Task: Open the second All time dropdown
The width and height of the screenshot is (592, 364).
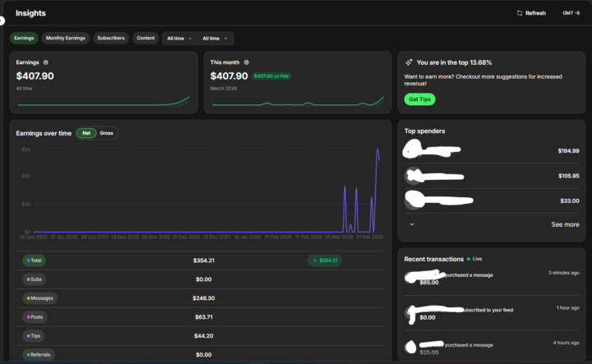Action: [x=215, y=39]
